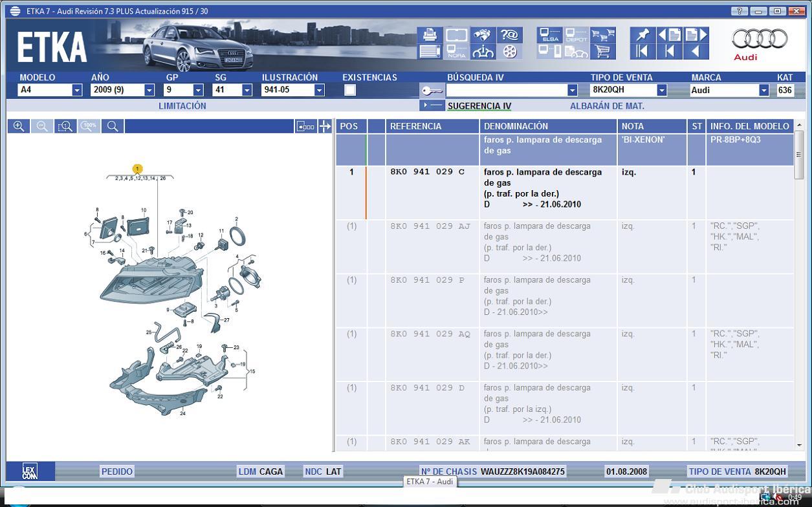The width and height of the screenshot is (812, 507).
Task: Select part number 8K0 941 029 AK
Action: pyautogui.click(x=430, y=442)
